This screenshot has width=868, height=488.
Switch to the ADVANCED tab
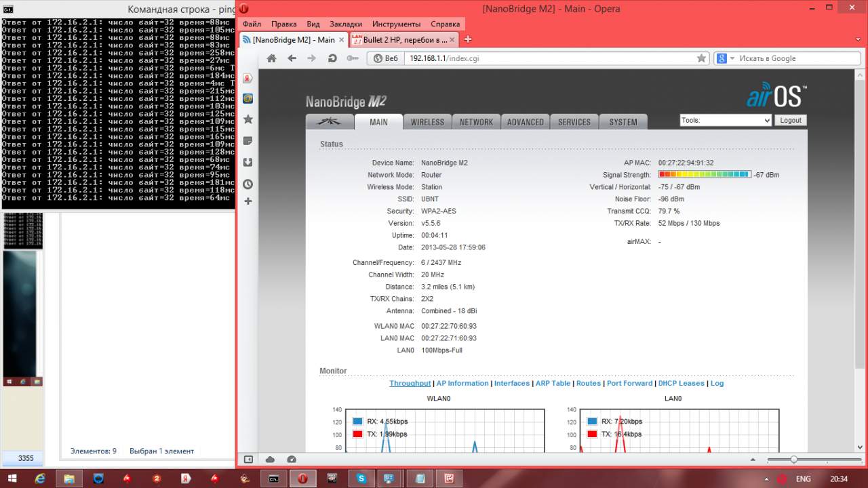point(526,122)
